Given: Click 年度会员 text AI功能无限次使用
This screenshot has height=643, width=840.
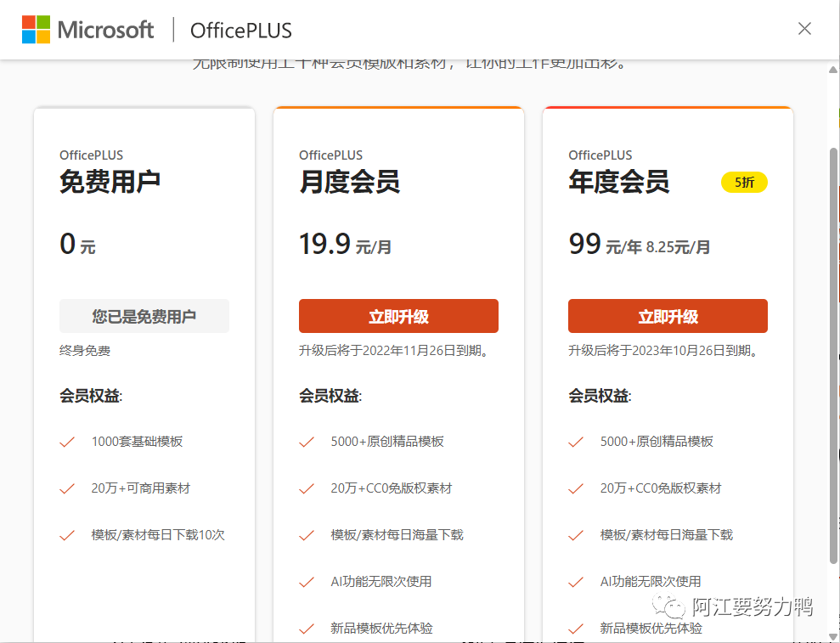Looking at the screenshot, I should (651, 581).
